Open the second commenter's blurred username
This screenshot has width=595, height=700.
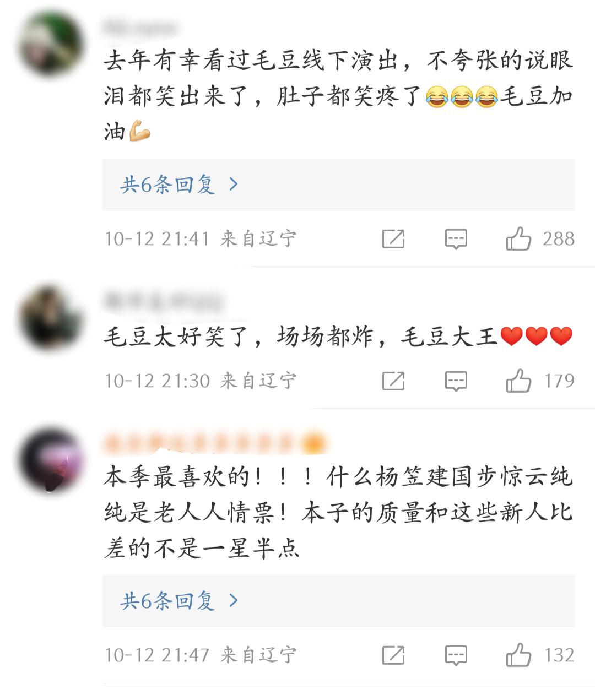163,302
